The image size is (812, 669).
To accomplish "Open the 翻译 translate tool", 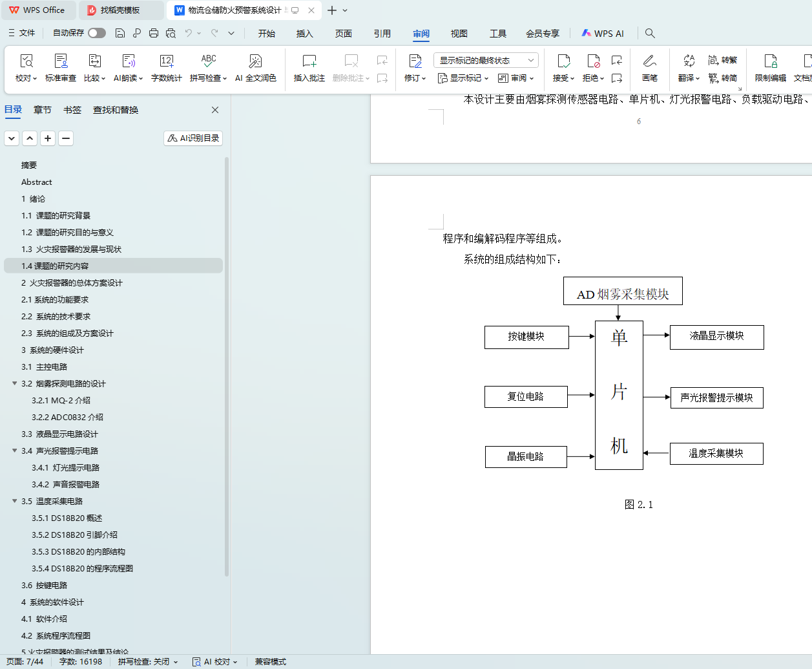I will click(x=689, y=68).
